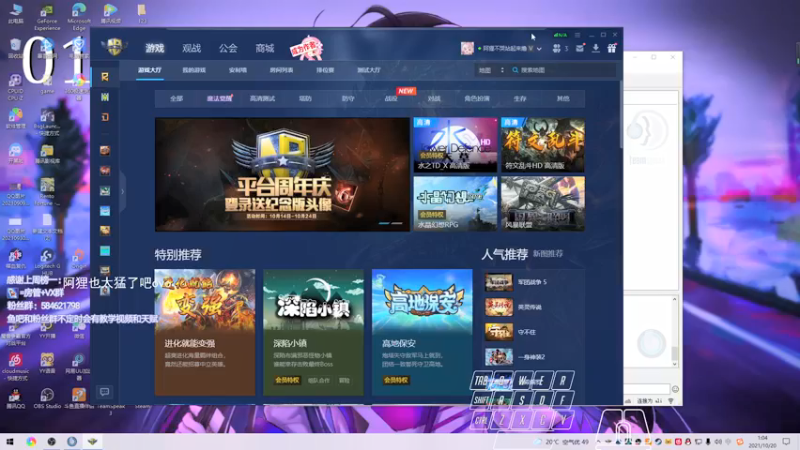
Task: Open the 符文乱斗HD 高清版 map tile
Action: [x=543, y=145]
